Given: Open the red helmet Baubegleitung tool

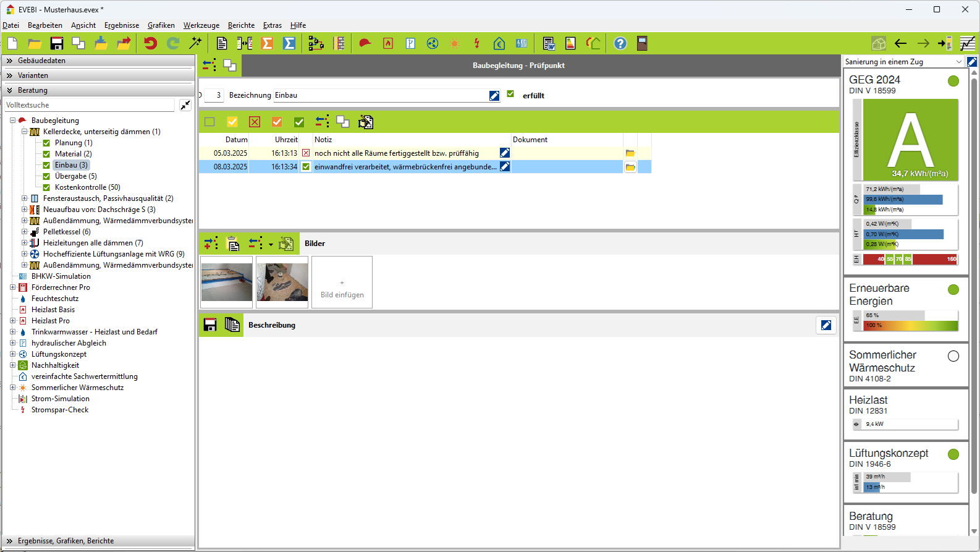Looking at the screenshot, I should [365, 43].
